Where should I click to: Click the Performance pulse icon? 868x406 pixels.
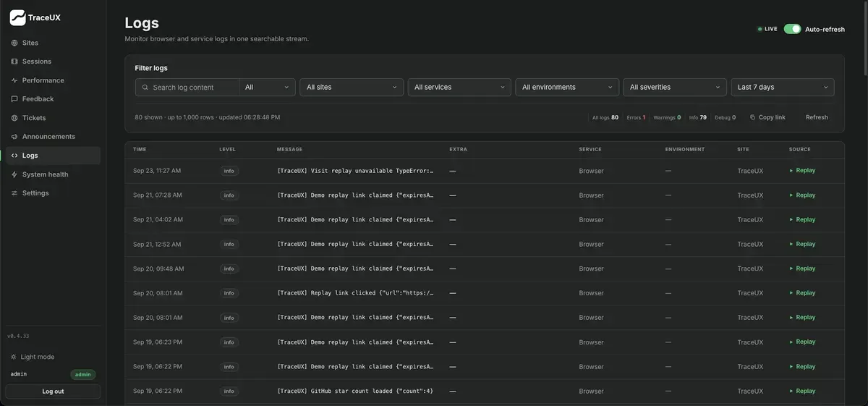14,80
